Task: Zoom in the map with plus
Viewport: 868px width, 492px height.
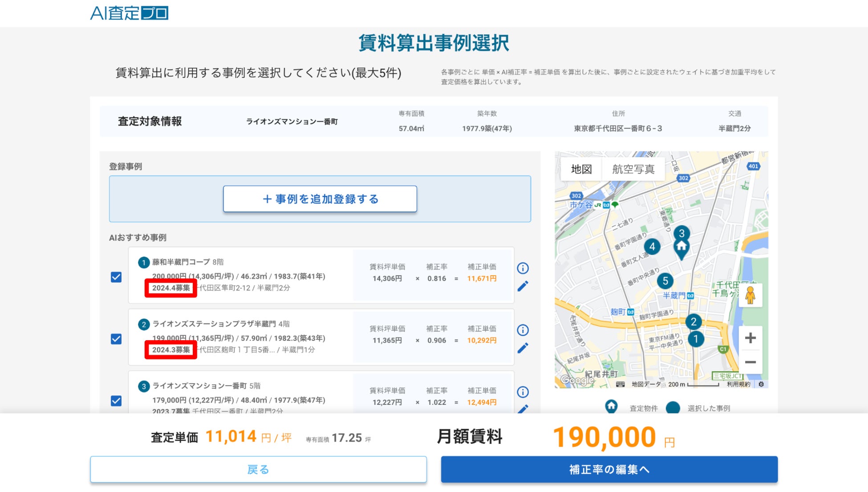Action: point(750,338)
